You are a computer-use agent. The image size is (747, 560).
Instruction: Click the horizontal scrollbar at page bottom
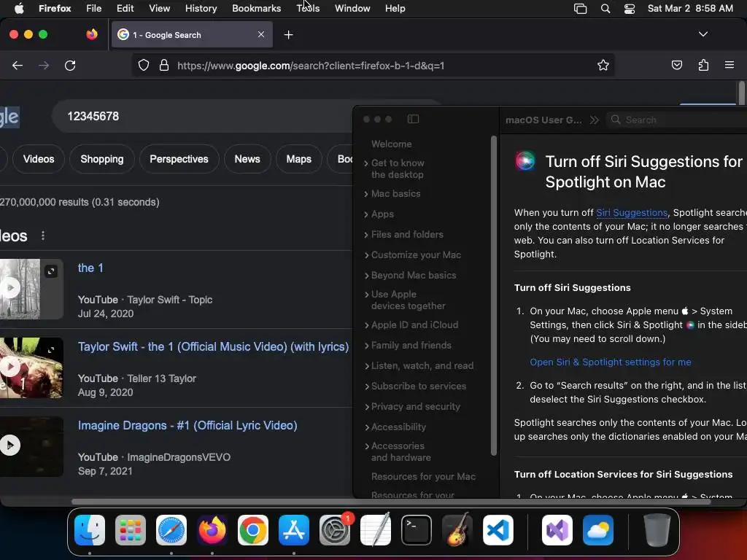(x=391, y=502)
